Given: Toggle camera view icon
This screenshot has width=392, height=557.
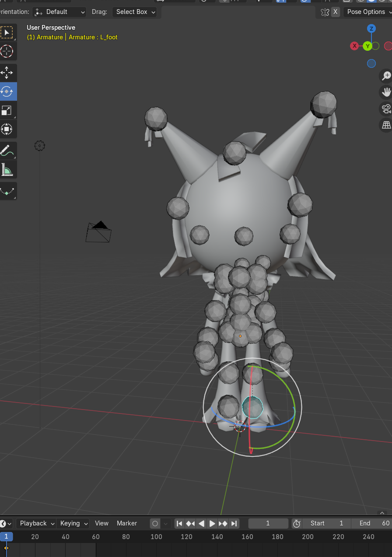Looking at the screenshot, I should tap(386, 109).
